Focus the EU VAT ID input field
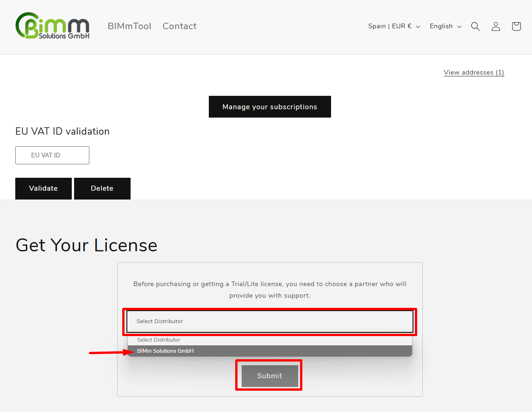This screenshot has height=412, width=532. [52, 156]
